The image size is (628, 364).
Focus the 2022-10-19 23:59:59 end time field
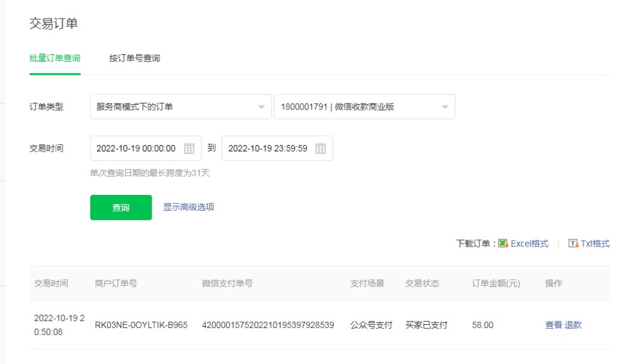point(268,149)
